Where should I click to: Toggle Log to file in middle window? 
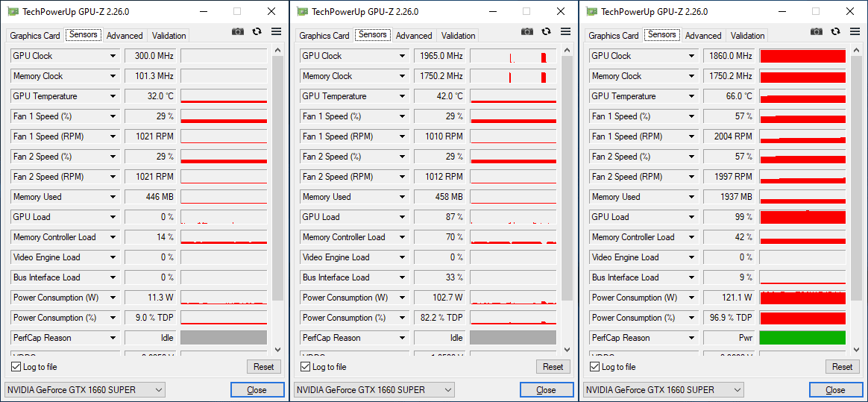tap(306, 367)
